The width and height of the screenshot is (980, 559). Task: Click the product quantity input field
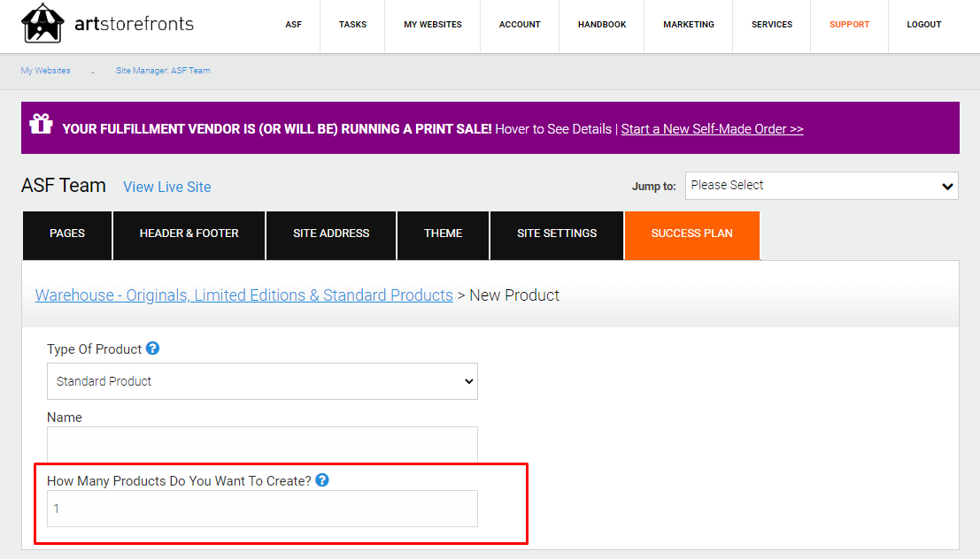(263, 509)
